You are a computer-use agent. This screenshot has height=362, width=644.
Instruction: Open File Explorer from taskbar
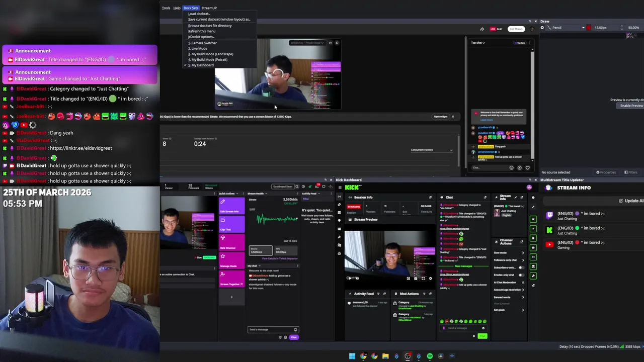(385, 356)
